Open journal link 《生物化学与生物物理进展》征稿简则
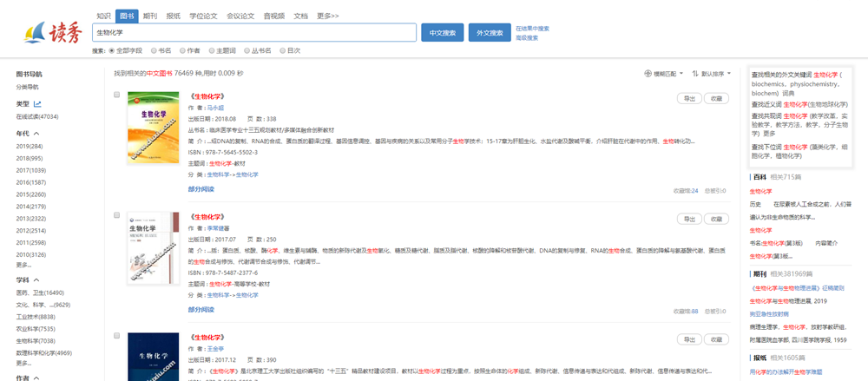 [797, 288]
